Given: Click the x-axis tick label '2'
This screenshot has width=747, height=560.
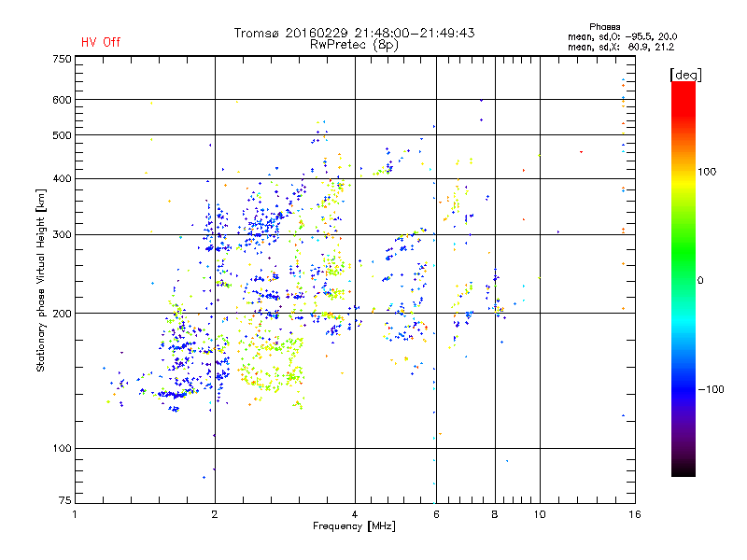Looking at the screenshot, I should coord(215,514).
